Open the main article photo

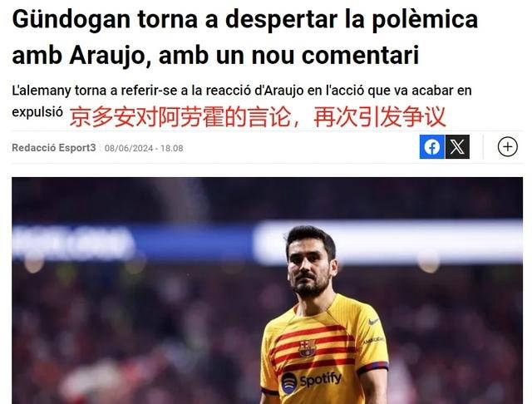268,290
